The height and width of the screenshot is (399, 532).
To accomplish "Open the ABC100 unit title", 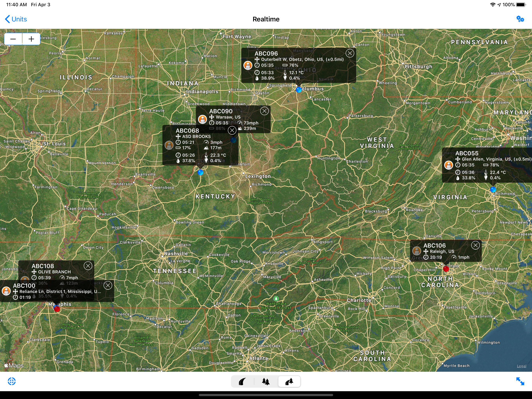I will pyautogui.click(x=24, y=286).
